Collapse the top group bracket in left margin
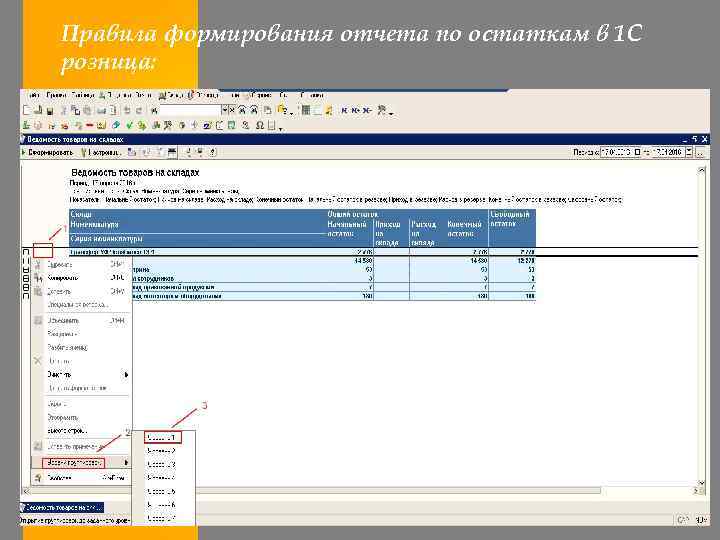Image resolution: width=720 pixels, height=540 pixels. click(x=26, y=252)
